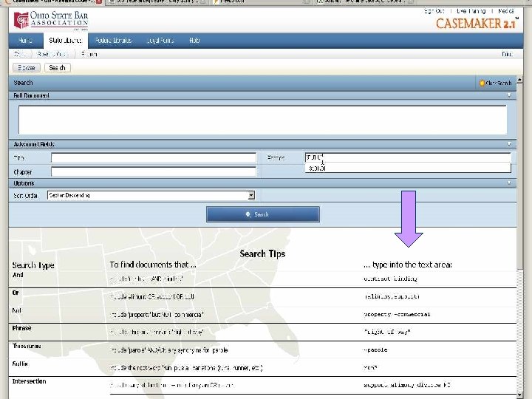The width and height of the screenshot is (532, 399).
Task: Switch to the State Libraries tab
Action: pos(66,41)
